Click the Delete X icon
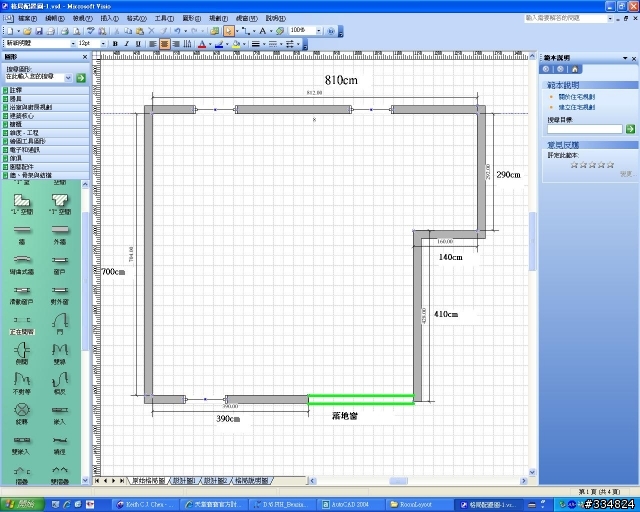 click(x=151, y=31)
